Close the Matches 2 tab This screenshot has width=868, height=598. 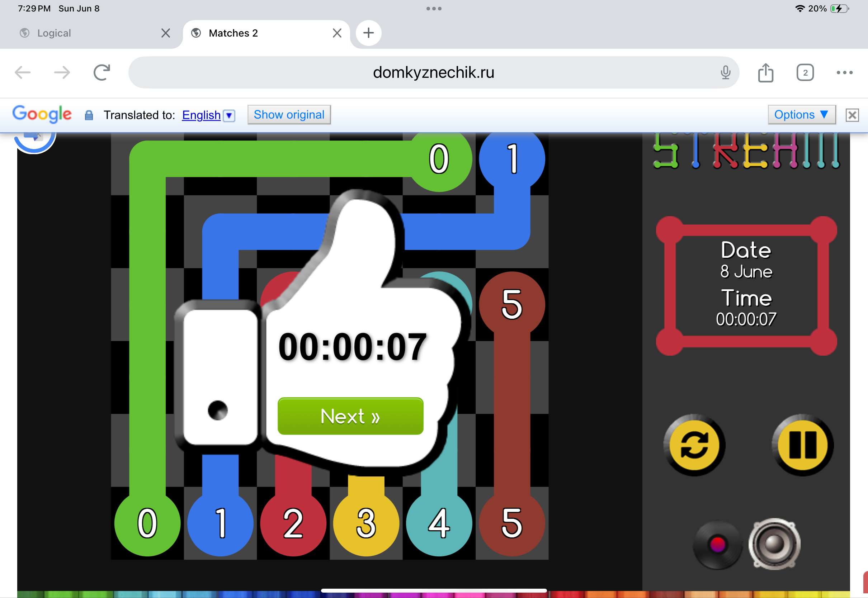pos(337,33)
